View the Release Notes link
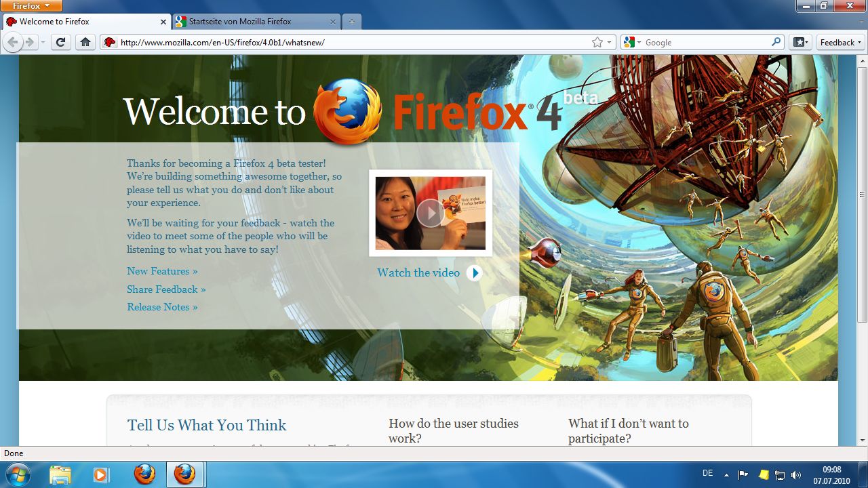Screen dimensions: 868x488 (161, 306)
